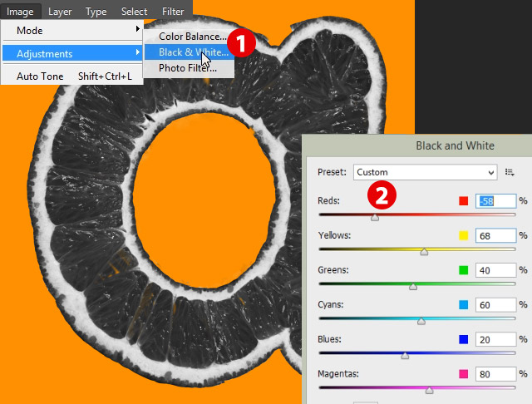
Task: Click the Magentas value field showing 80
Action: tap(495, 374)
